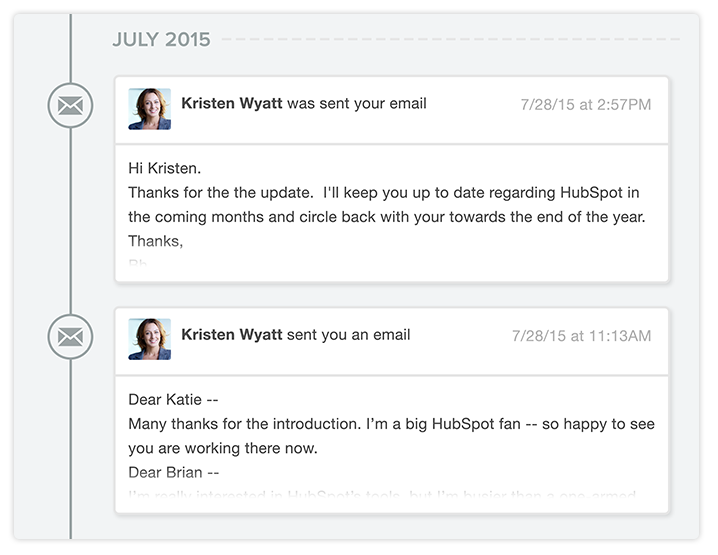
Task: Click the envelope icon for the 2:57PM email
Action: point(70,106)
